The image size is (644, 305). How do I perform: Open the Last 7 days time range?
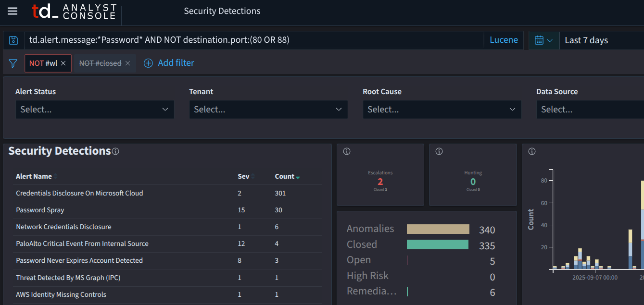586,40
